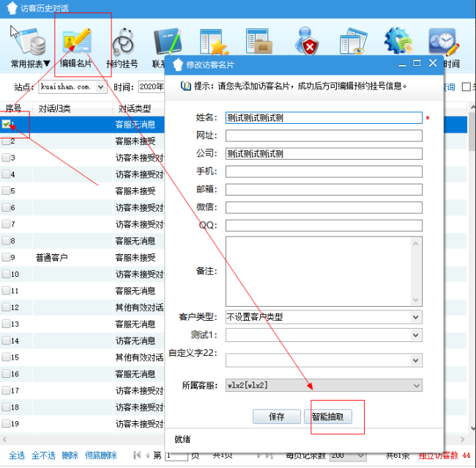Go to first page arrow
Screen dimensions: 476x468
coord(137,455)
